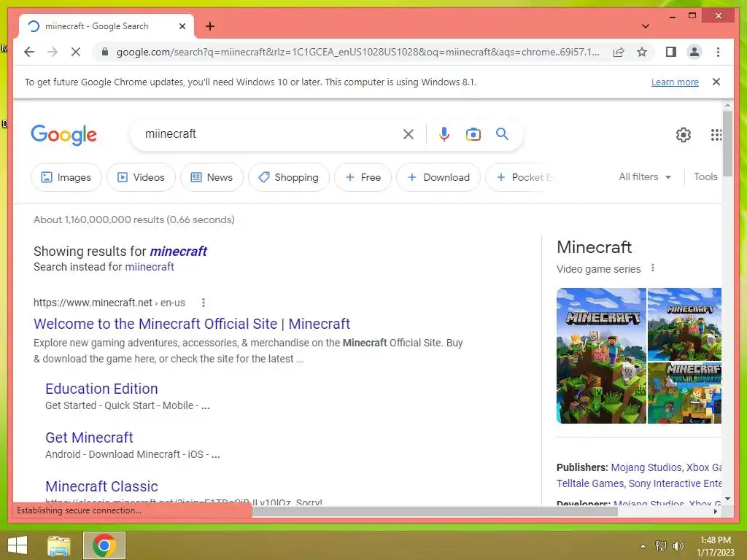
Task: Click the vertical page scrollbar thumb
Action: tap(727, 143)
